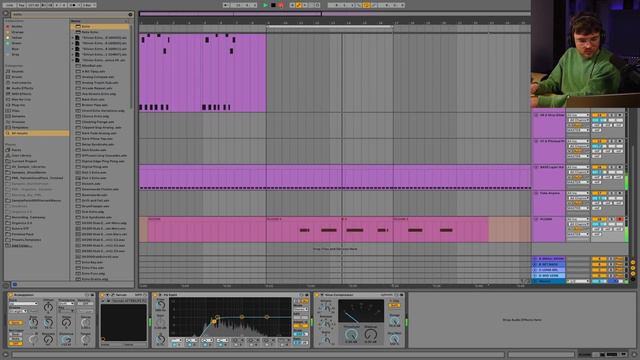
Task: Start playback with the green Play button
Action: click(265, 5)
